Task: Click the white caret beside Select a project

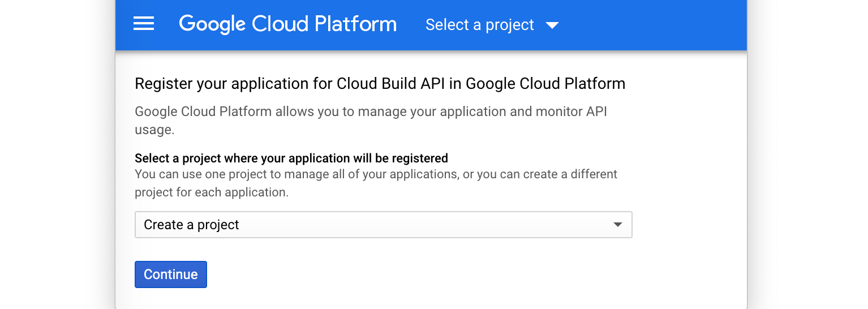Action: (552, 25)
